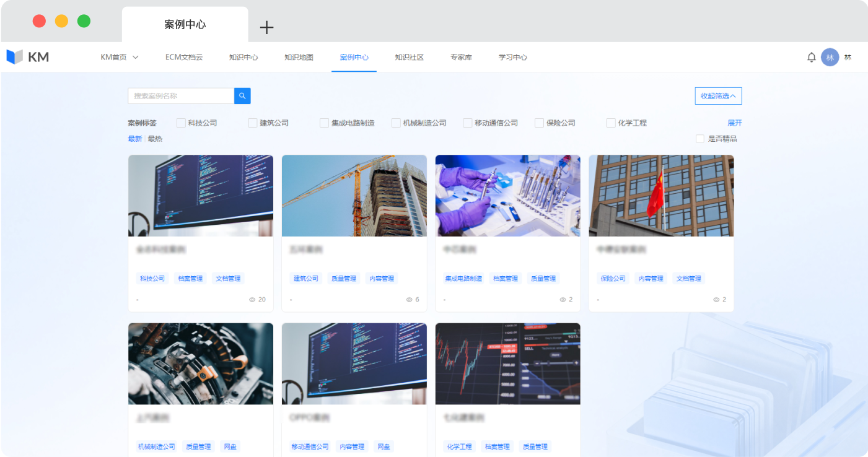868x457 pixels.
Task: Go to 专家库 menu
Action: click(461, 57)
